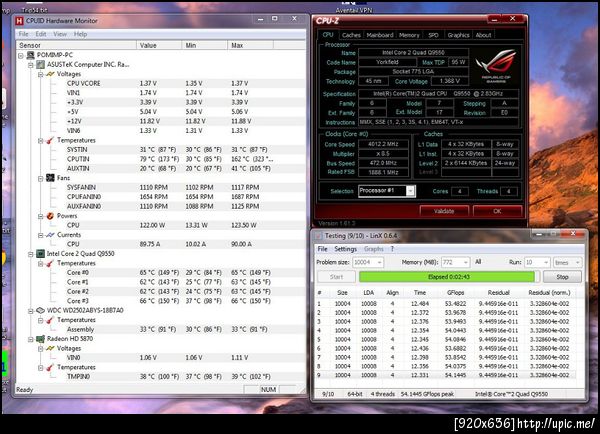Click the GFlops column header in LinX
600x434 pixels.
coord(455,293)
